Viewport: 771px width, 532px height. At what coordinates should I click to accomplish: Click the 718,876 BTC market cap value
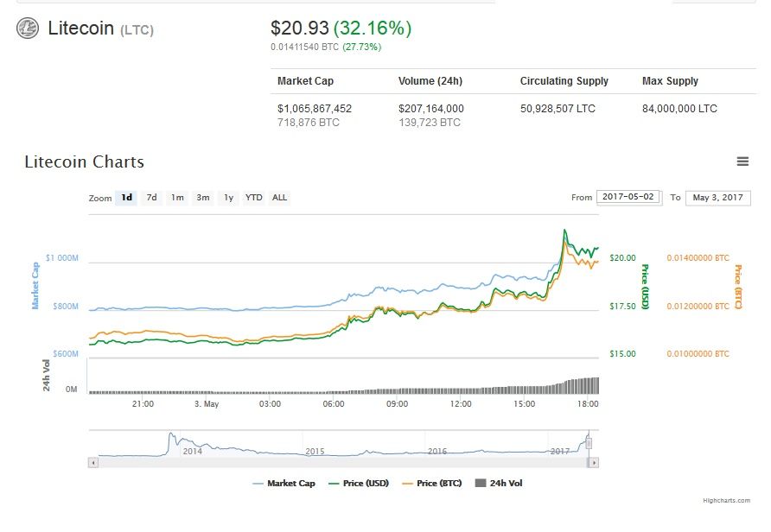pos(309,123)
